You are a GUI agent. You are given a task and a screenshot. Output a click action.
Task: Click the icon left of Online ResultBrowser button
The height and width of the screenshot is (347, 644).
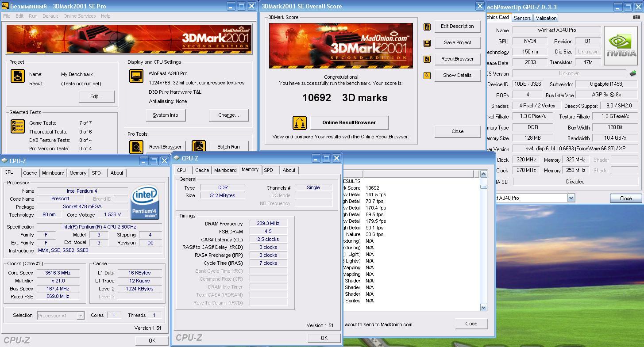pos(300,123)
